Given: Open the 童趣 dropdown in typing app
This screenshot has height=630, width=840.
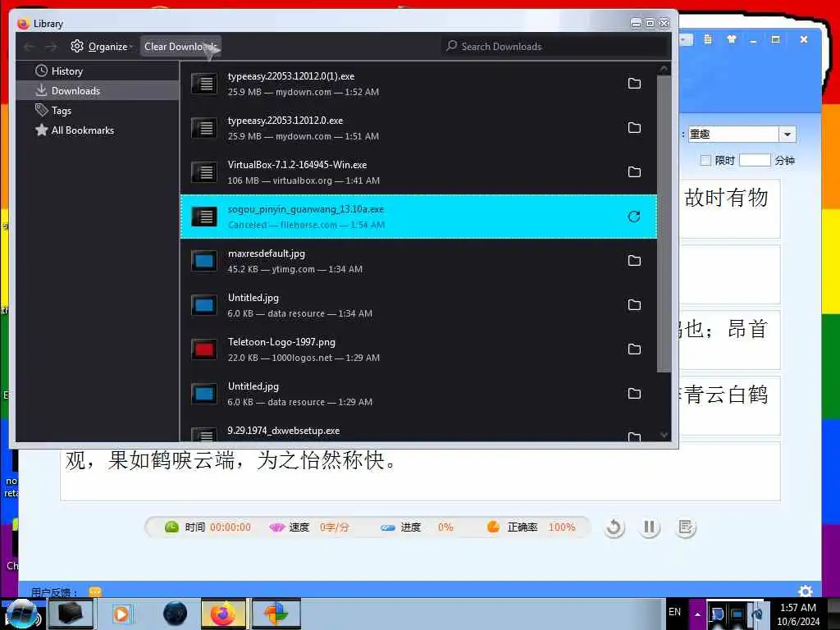Looking at the screenshot, I should tap(787, 134).
